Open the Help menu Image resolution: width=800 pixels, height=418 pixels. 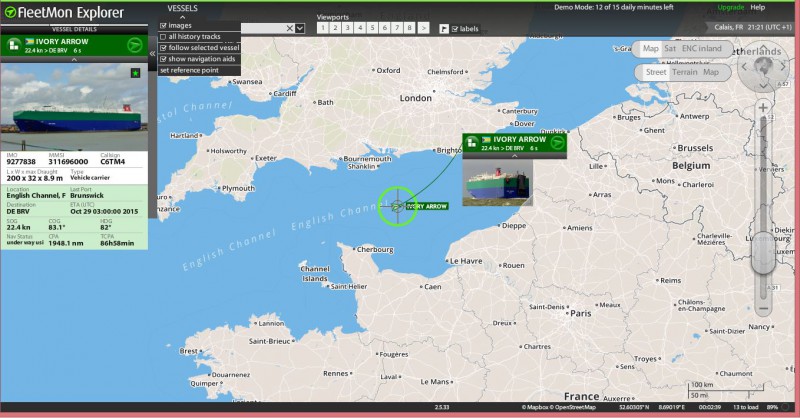(758, 7)
